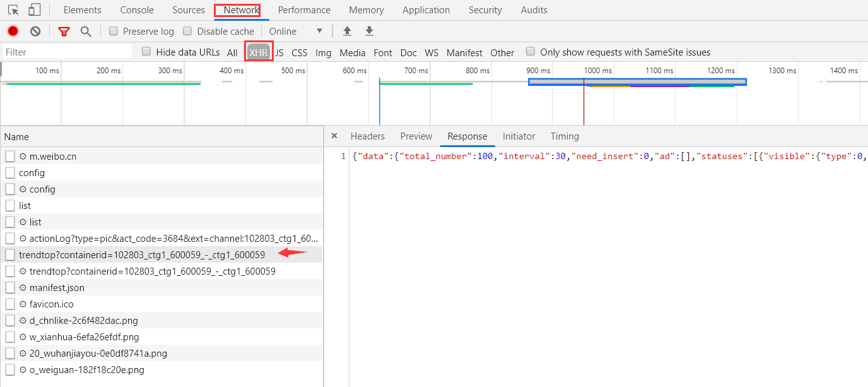The image size is (868, 387).
Task: Open the Performance tab
Action: pos(304,10)
